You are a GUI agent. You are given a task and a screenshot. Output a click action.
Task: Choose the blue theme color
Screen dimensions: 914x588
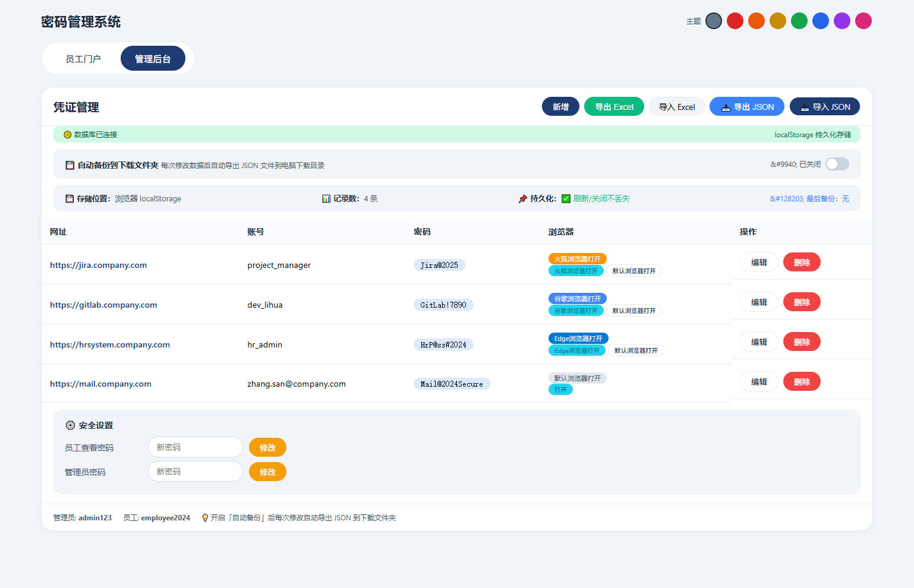(x=821, y=21)
